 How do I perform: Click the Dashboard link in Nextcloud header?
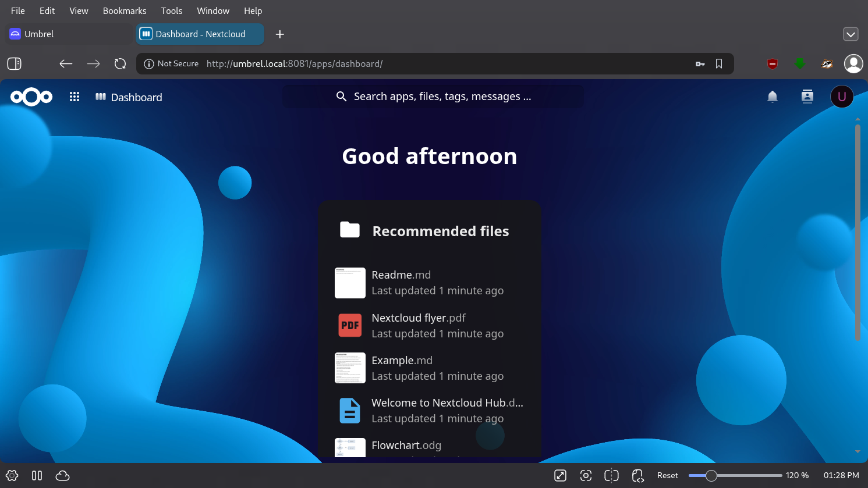point(129,97)
